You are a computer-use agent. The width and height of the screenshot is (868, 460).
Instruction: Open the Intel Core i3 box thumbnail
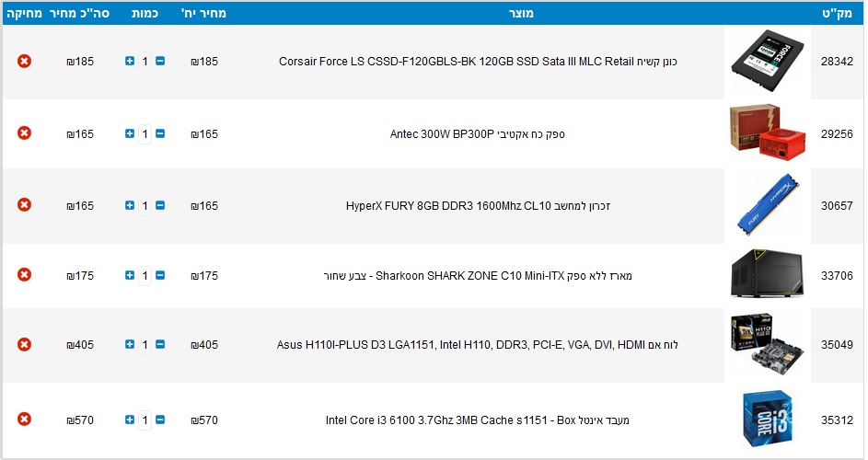768,420
